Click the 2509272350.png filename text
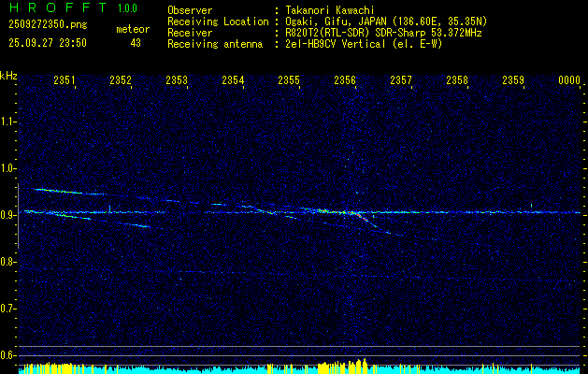This screenshot has height=374, width=588. click(x=48, y=24)
